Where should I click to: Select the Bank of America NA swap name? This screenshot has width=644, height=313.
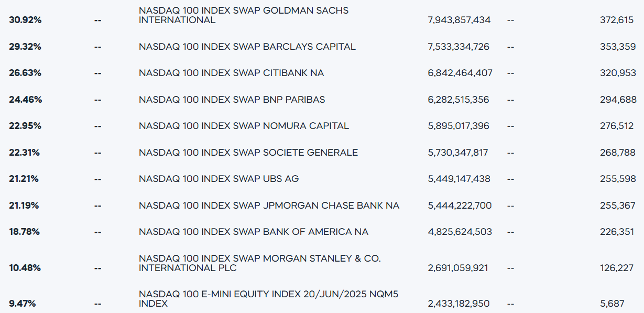click(254, 232)
